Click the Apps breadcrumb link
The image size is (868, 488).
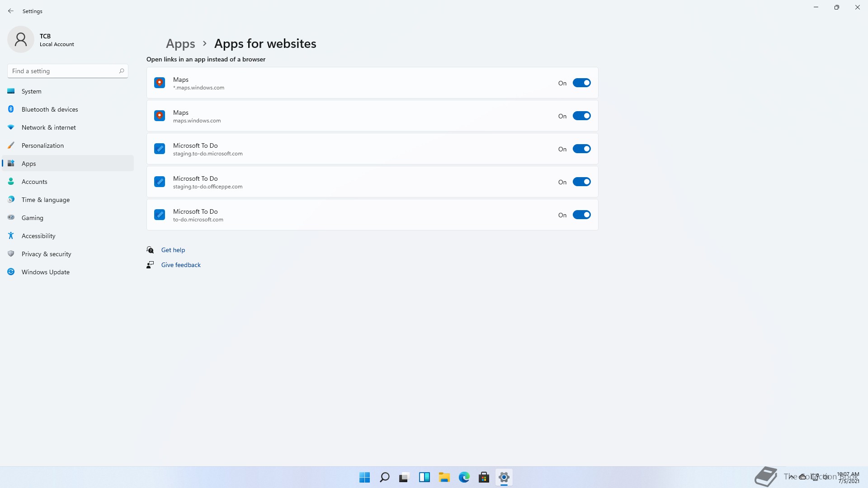coord(180,43)
